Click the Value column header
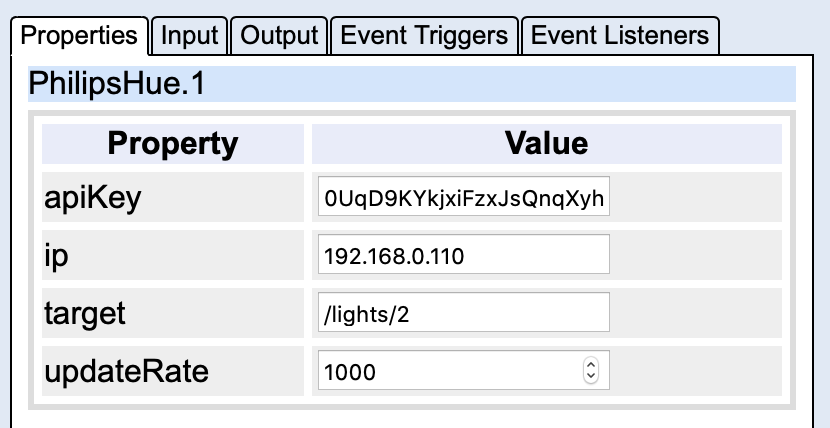 (547, 144)
